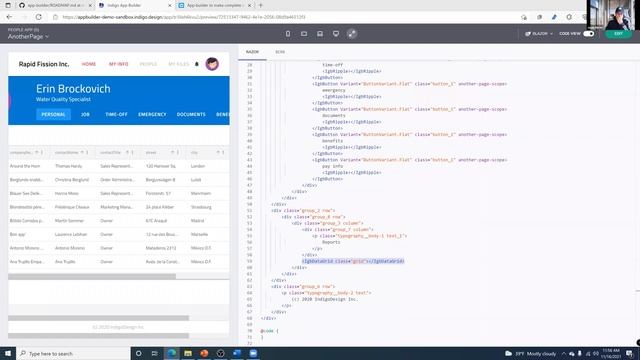The image size is (640, 360).
Task: Open a new browser tab
Action: point(260,5)
